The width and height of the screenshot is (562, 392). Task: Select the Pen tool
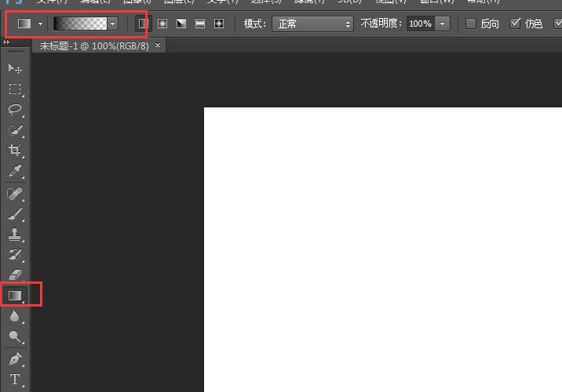tap(15, 359)
